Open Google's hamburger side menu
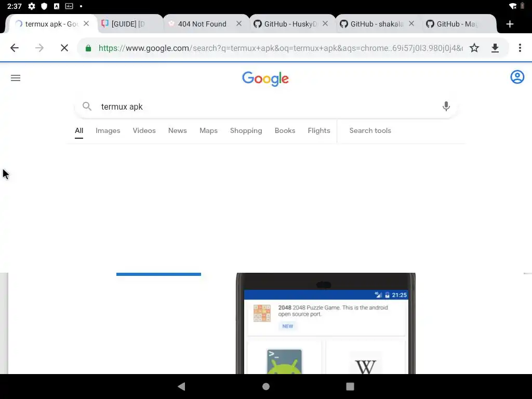 16,78
